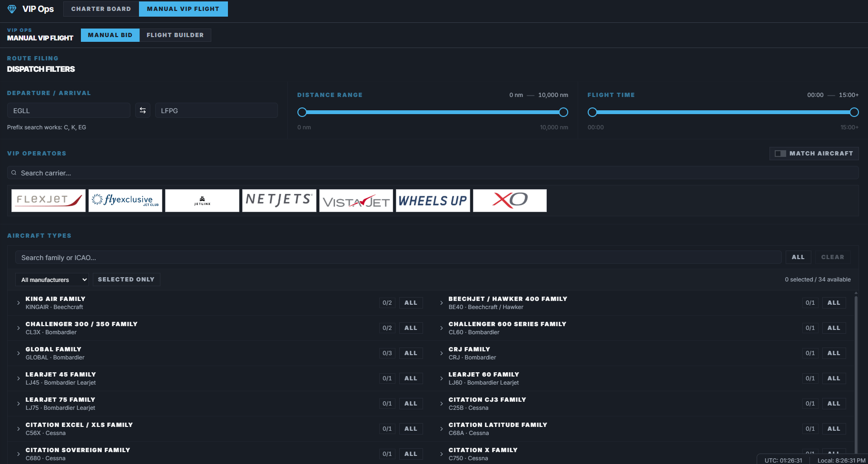Select ALL for Citation Excel / XLS Family
Viewport: 868px width, 464px height.
pyautogui.click(x=411, y=429)
